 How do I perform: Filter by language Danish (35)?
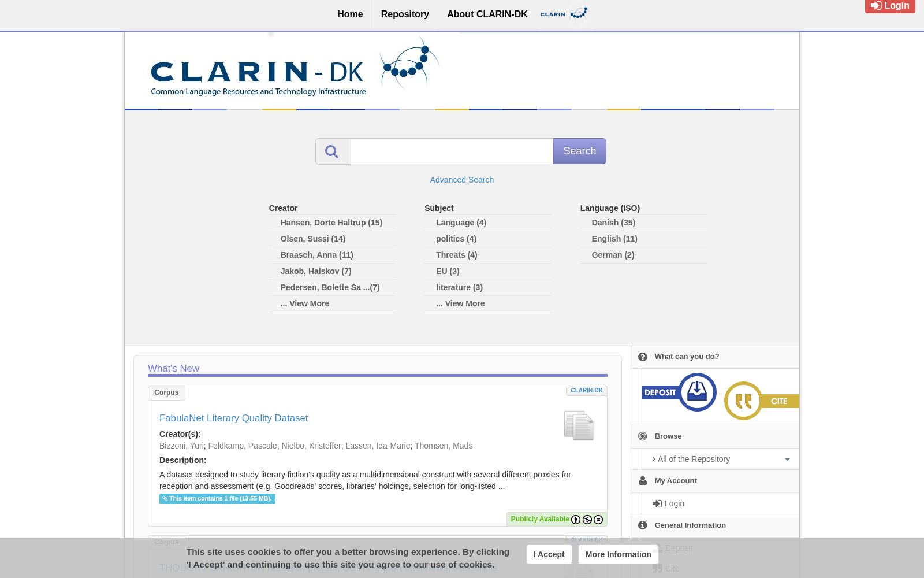[x=613, y=223]
